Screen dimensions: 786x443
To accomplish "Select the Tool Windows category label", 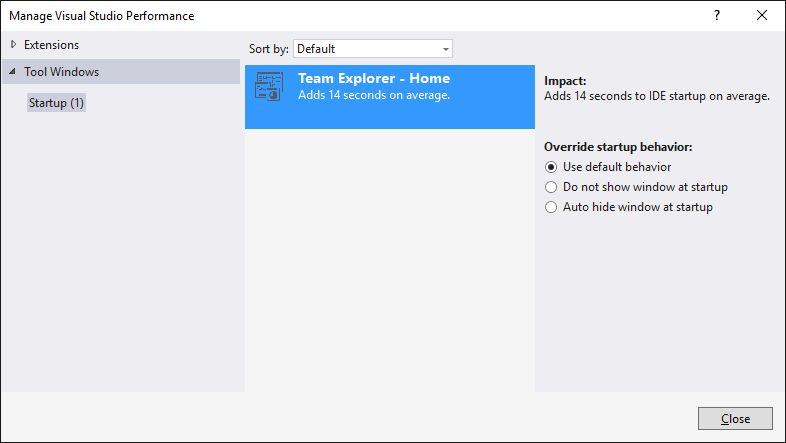I will [x=61, y=72].
